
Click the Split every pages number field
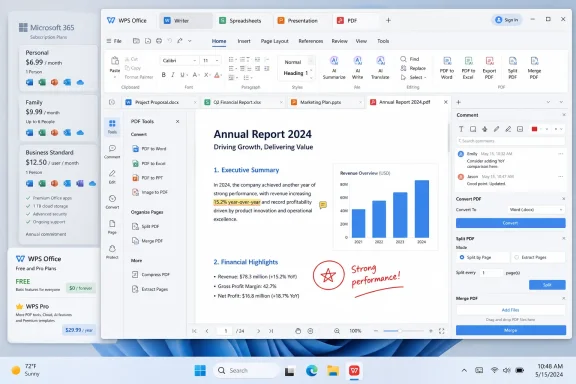coord(491,273)
